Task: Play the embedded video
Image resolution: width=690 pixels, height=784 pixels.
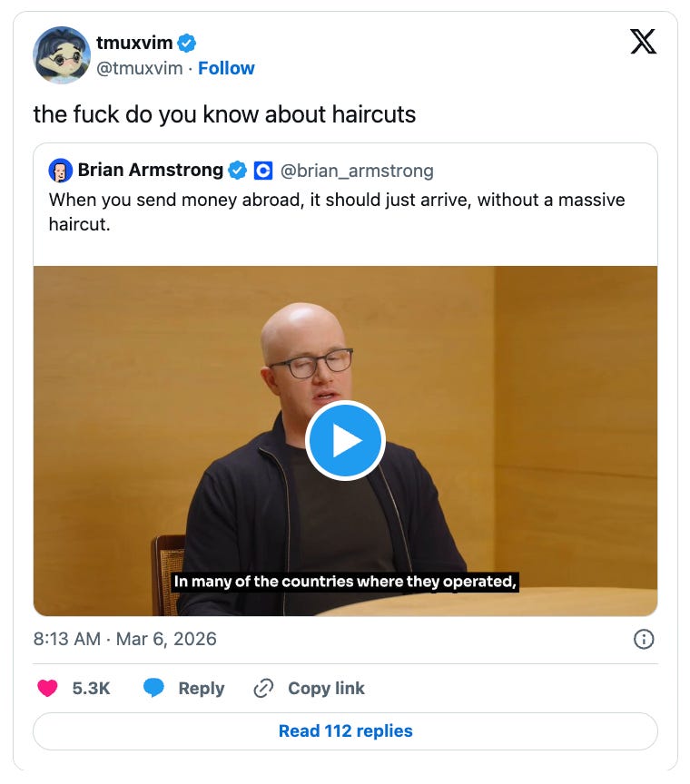Action: [x=345, y=440]
